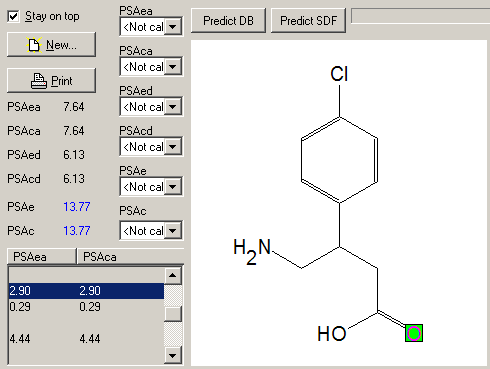
Task: Open the PSAea dropdown
Action: point(173,26)
